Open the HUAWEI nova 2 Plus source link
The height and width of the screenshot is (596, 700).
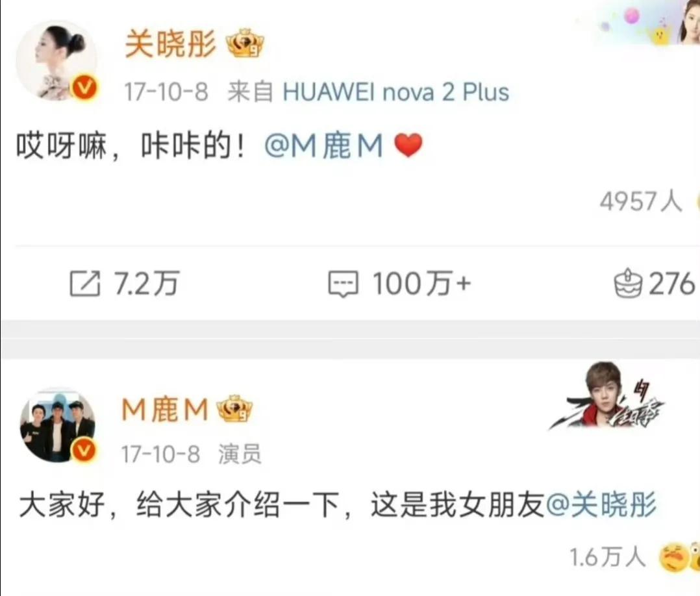pos(396,92)
